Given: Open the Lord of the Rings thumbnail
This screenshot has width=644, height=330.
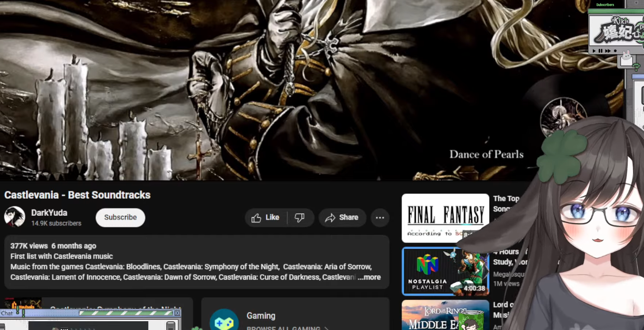Looking at the screenshot, I should pyautogui.click(x=445, y=315).
